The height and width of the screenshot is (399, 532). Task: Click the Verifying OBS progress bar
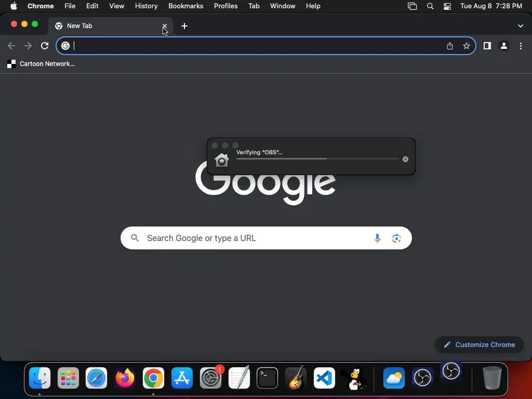[x=317, y=159]
